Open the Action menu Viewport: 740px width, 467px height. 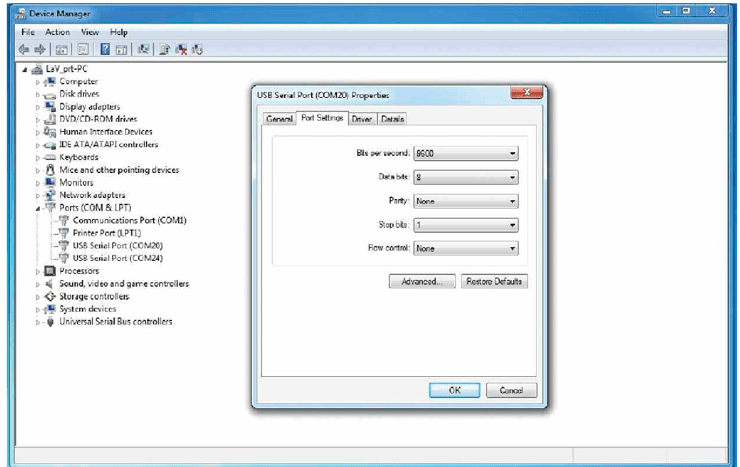[53, 32]
